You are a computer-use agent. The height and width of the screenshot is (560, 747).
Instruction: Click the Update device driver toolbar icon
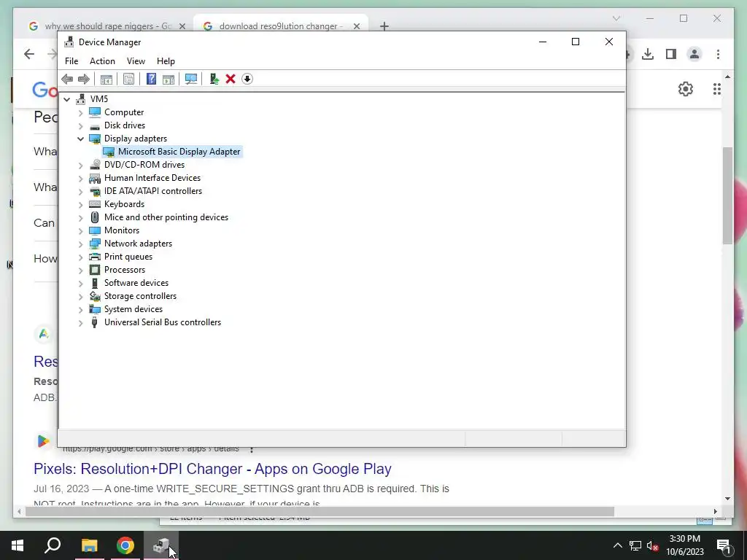tap(214, 79)
